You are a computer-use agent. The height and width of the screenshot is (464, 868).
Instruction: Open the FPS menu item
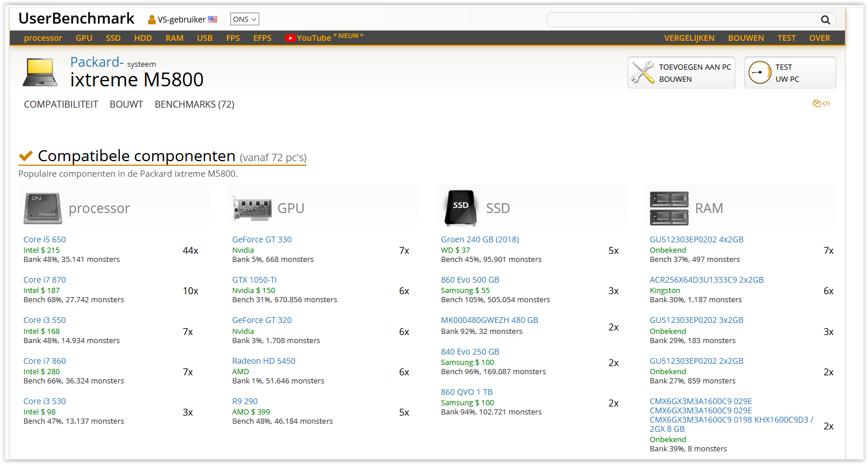tap(233, 38)
